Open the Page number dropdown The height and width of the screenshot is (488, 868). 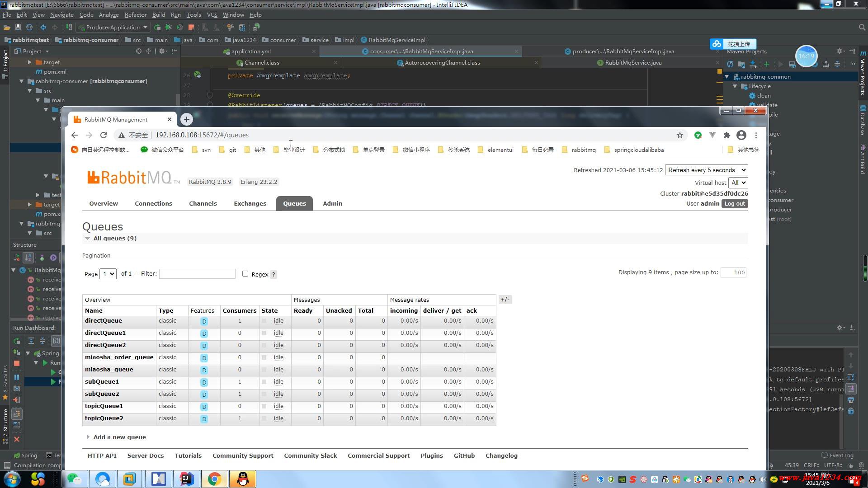[108, 273]
